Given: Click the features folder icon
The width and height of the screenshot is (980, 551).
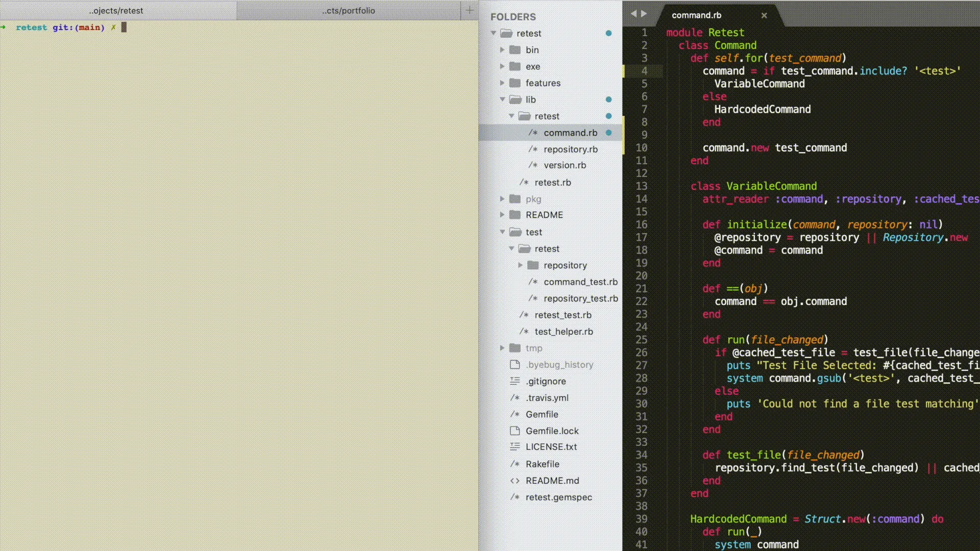Looking at the screenshot, I should click(516, 83).
